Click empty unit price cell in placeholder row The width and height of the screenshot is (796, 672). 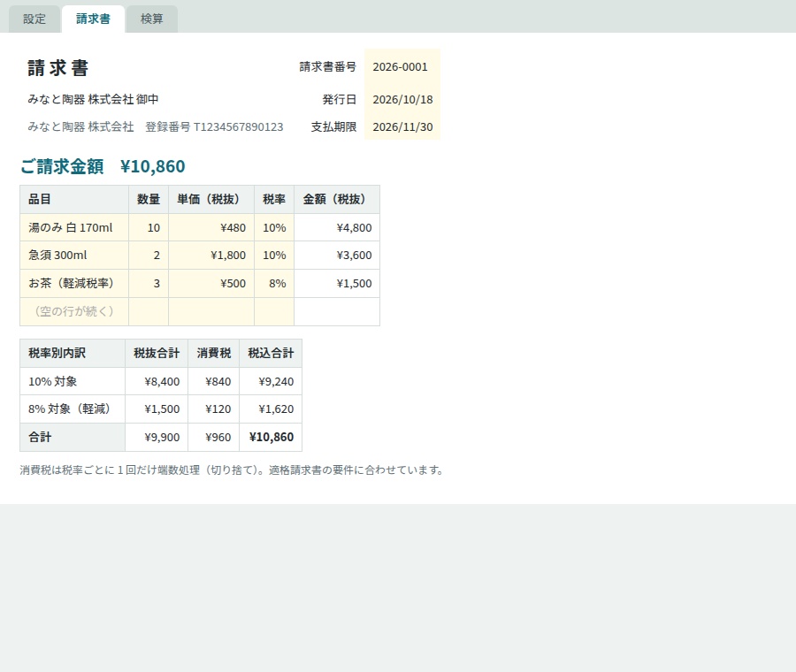(211, 311)
